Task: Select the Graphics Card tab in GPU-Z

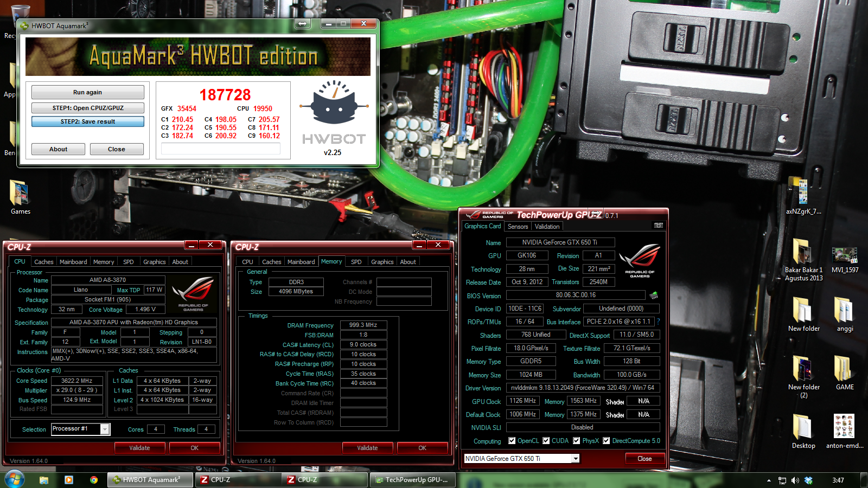Action: pyautogui.click(x=483, y=226)
